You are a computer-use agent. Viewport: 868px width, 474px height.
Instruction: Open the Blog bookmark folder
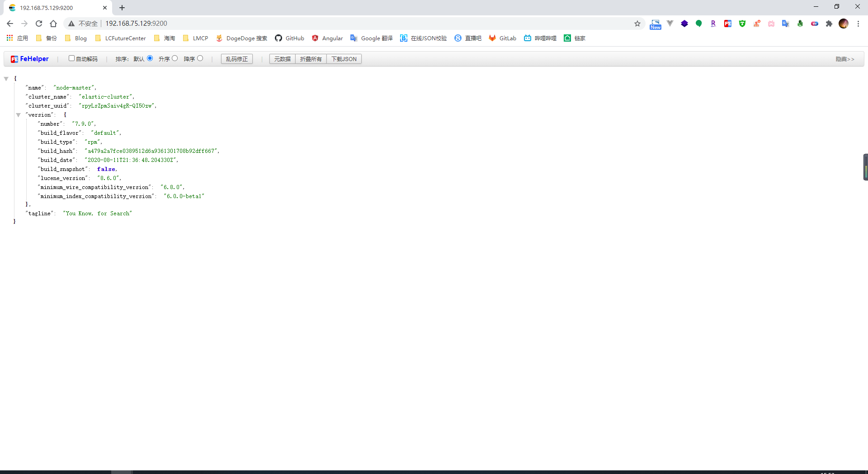76,38
